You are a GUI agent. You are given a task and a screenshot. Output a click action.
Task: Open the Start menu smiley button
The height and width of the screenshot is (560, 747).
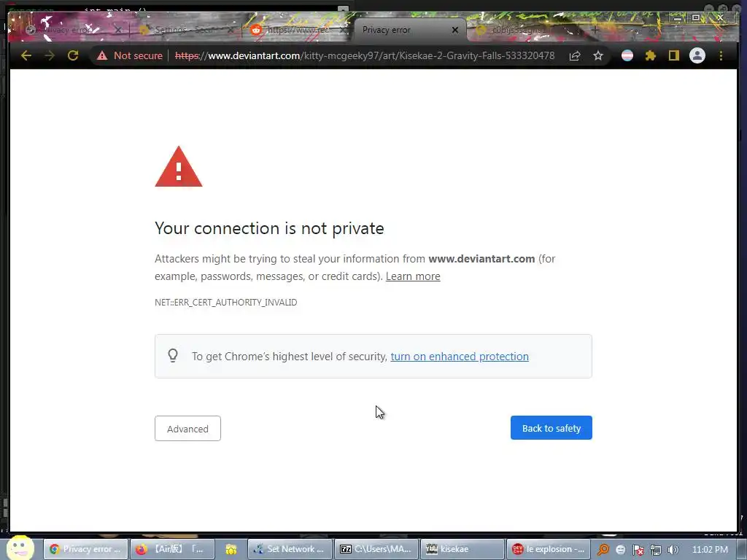pos(20,548)
